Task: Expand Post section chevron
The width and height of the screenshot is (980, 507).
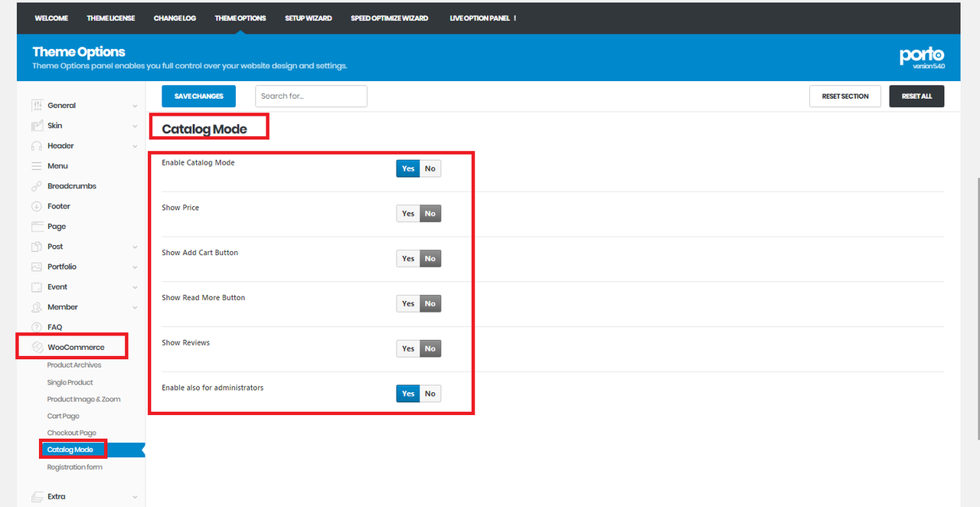Action: [x=135, y=247]
